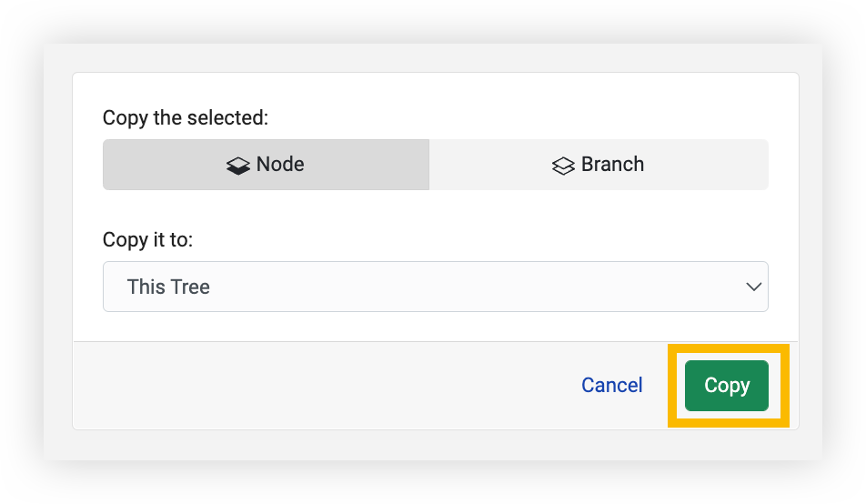Click the layers icon beside Branch
This screenshot has width=866, height=504.
pyautogui.click(x=563, y=166)
